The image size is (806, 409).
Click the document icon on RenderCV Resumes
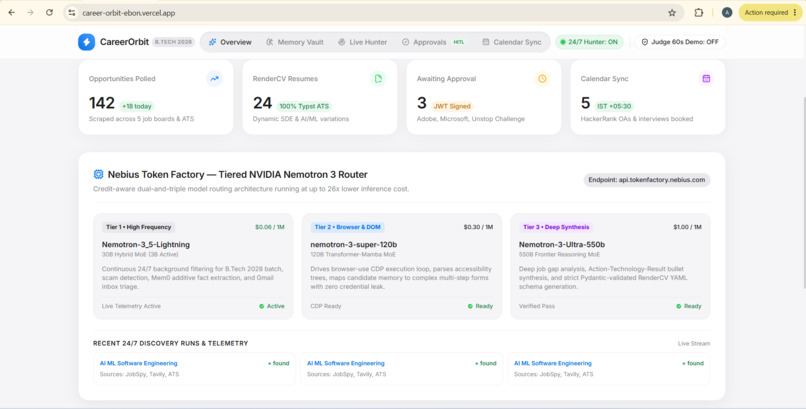coord(378,79)
